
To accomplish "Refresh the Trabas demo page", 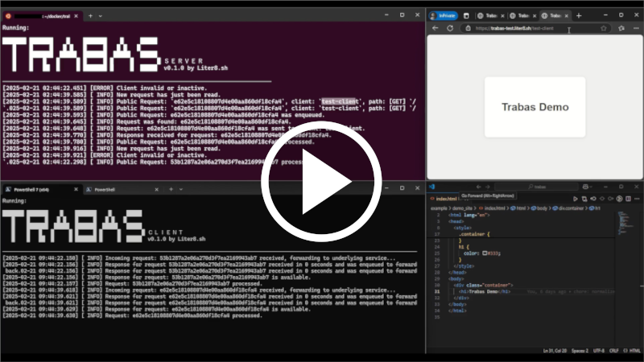I will click(450, 28).
